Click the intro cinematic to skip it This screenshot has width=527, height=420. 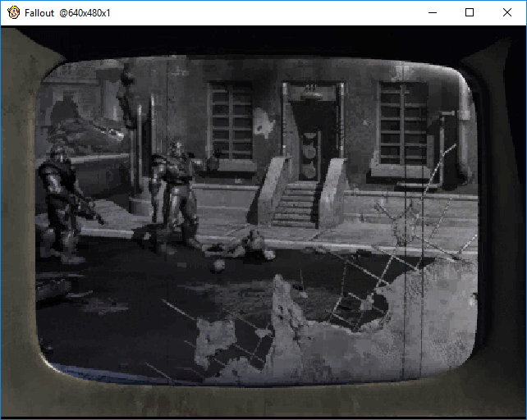[263, 222]
